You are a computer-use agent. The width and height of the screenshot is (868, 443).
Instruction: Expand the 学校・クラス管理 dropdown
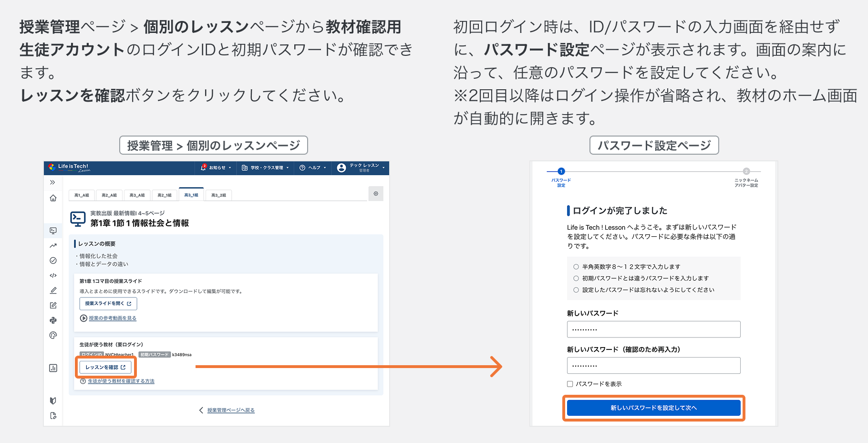pos(266,168)
